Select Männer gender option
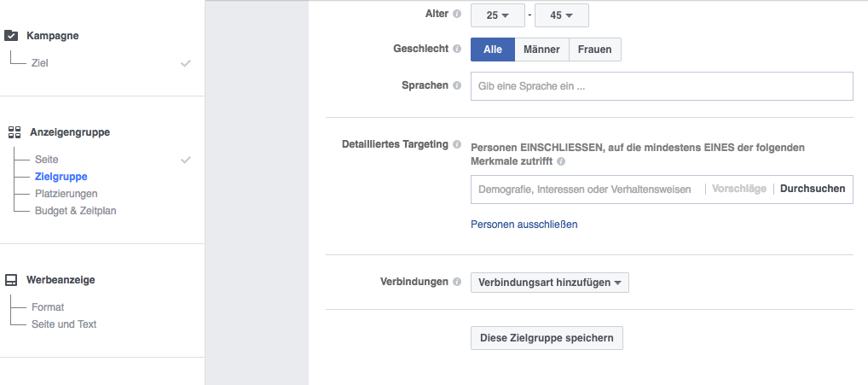Viewport: 868px width, 385px height. click(x=542, y=50)
